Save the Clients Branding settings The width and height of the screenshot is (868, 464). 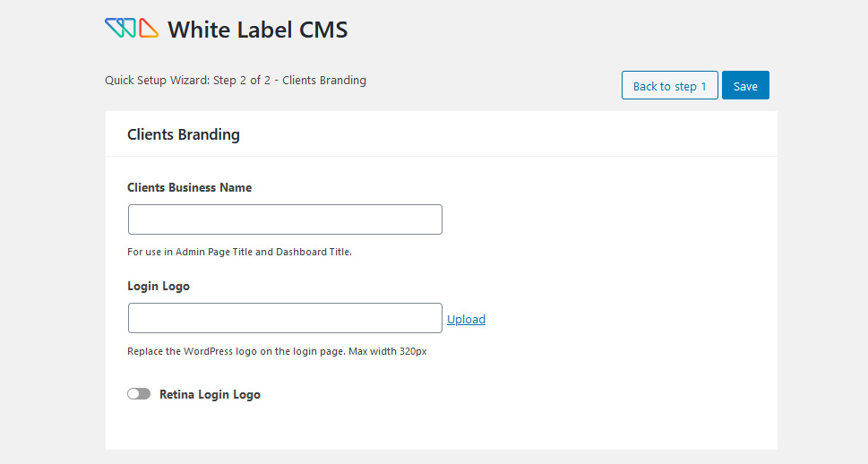click(x=745, y=85)
